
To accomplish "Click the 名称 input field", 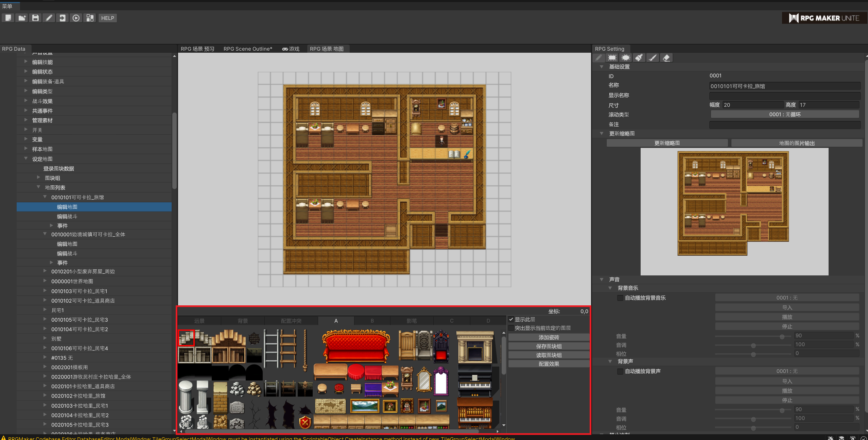I will [784, 86].
